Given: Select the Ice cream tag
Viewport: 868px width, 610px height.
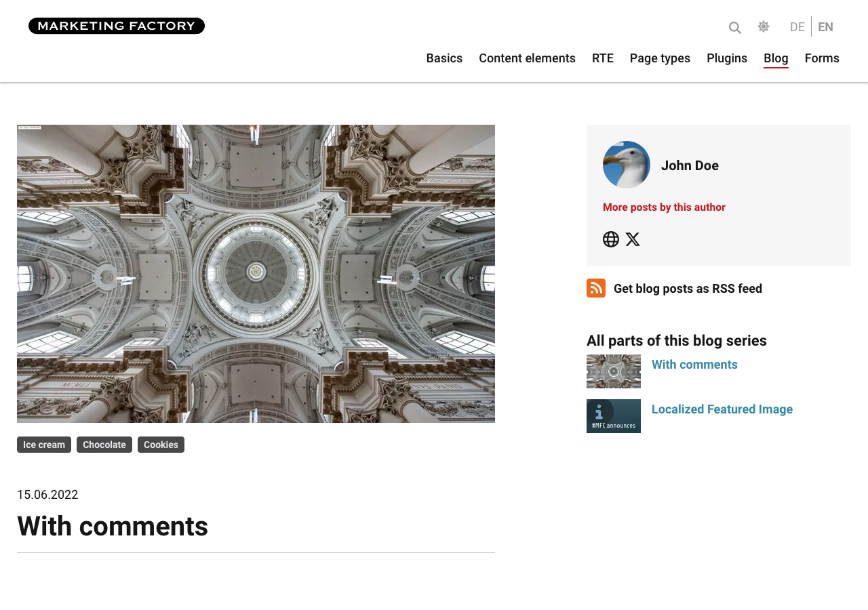Looking at the screenshot, I should 44,445.
